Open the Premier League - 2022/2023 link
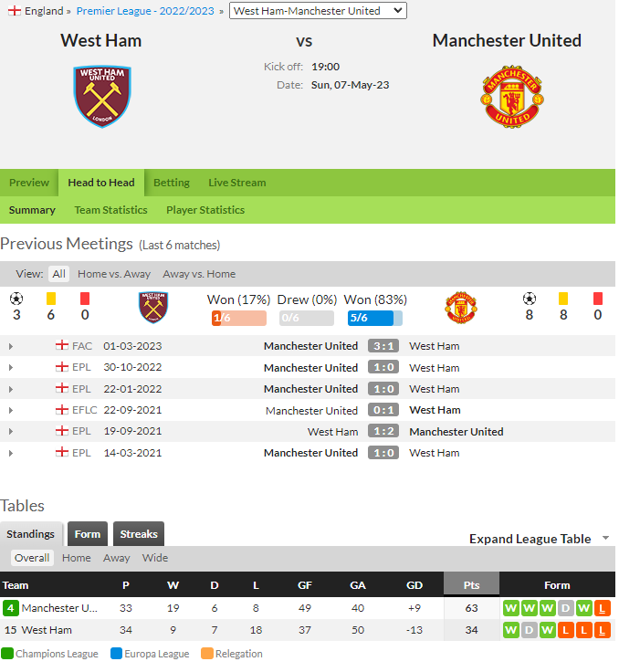 click(x=145, y=11)
